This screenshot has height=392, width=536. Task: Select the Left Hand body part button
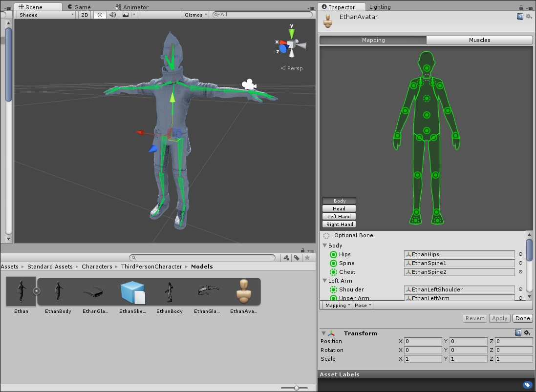click(339, 216)
